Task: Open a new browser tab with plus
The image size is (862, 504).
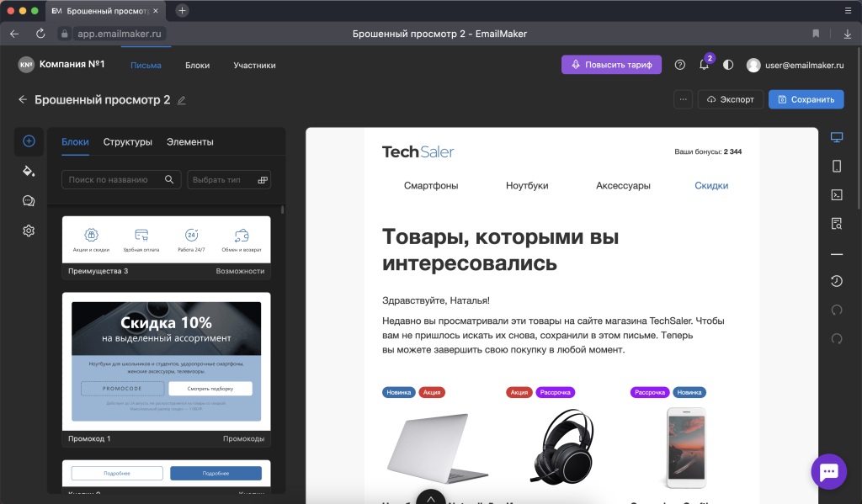Action: point(182,10)
